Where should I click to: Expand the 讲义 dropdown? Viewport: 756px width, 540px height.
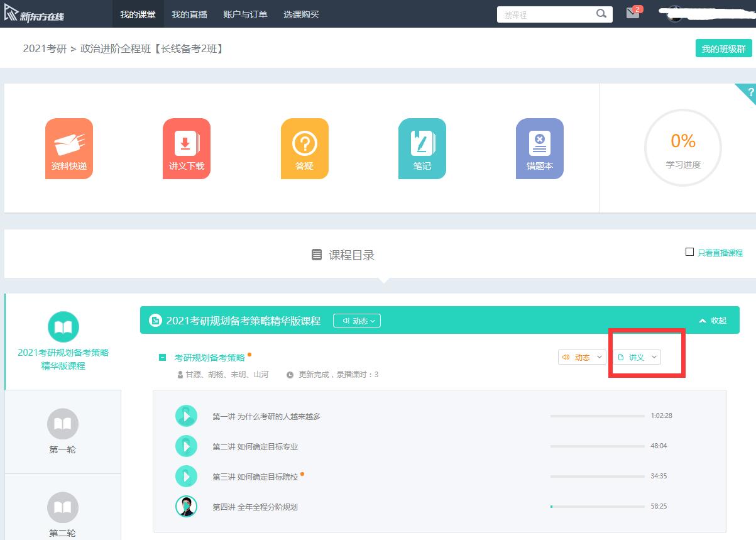click(637, 357)
